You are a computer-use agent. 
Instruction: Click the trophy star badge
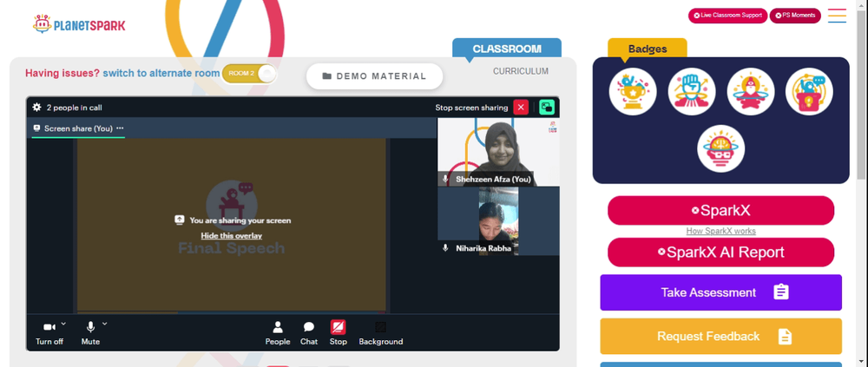click(633, 91)
